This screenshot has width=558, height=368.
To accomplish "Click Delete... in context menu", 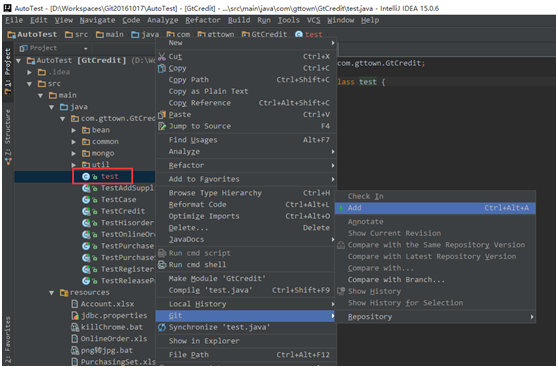I will click(246, 228).
